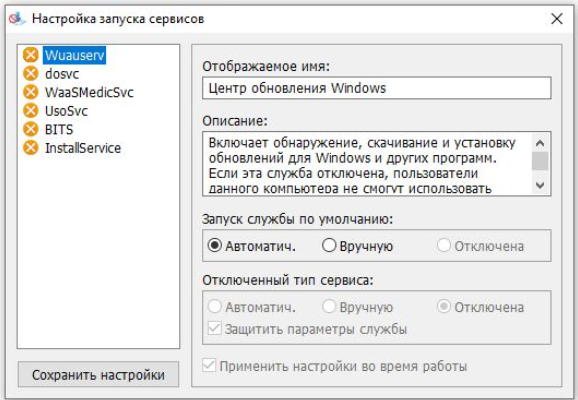This screenshot has height=400, width=578.
Task: Click the orange icon beside WaaSMedicSvc
Action: tap(31, 92)
